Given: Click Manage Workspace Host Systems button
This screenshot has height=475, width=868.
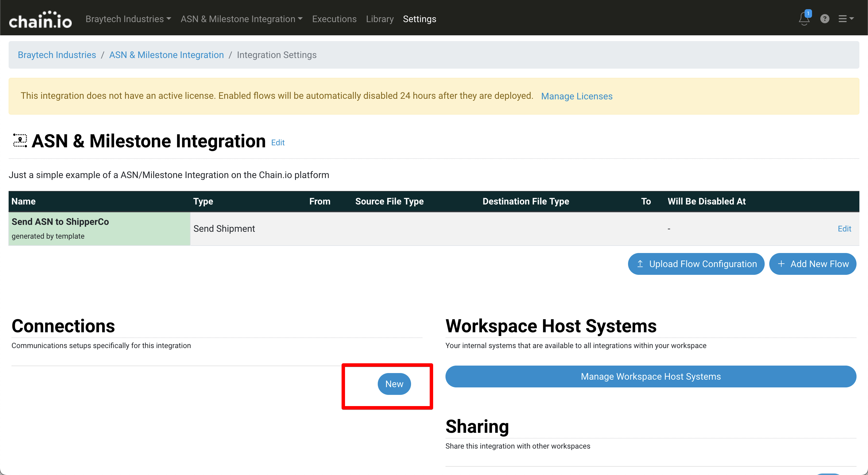Looking at the screenshot, I should 650,376.
